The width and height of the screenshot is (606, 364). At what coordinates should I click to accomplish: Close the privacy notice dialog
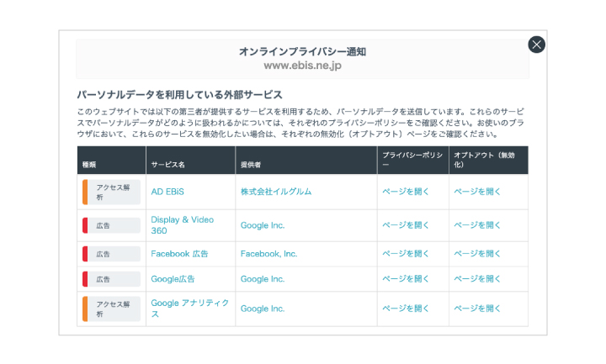click(536, 45)
